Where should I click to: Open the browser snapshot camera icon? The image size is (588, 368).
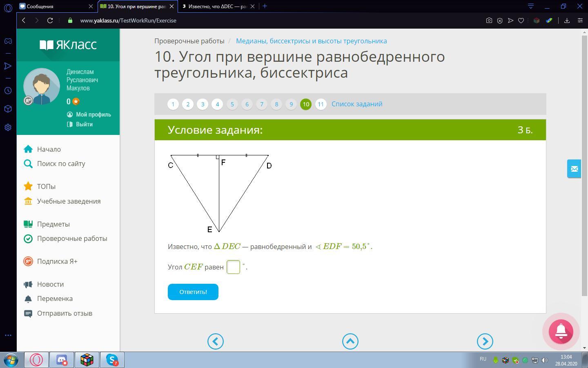coord(489,20)
